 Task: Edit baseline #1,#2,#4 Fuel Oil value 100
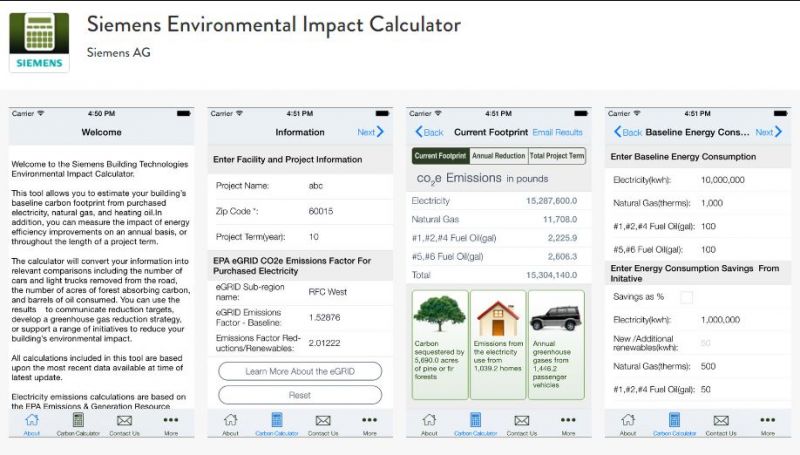(708, 226)
